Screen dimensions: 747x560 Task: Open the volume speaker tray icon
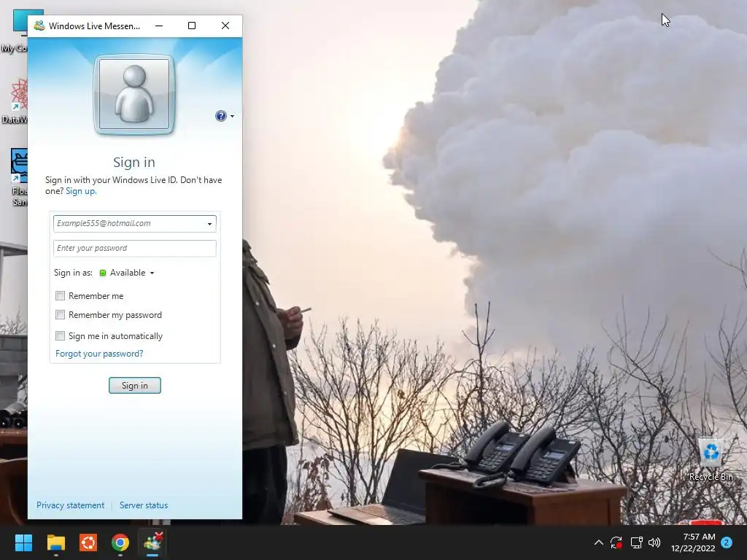[654, 542]
